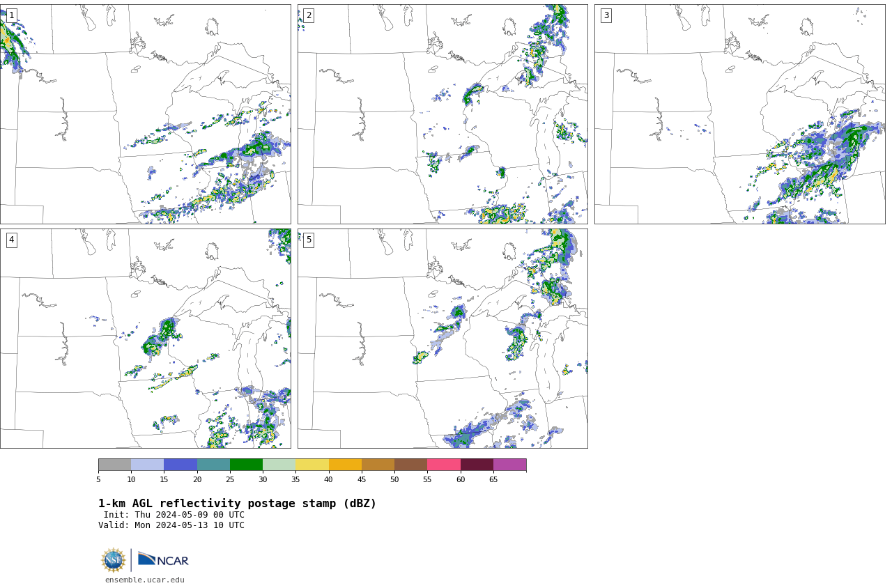Click the '5' label box in panel 5
The image size is (892, 588).
tap(309, 240)
